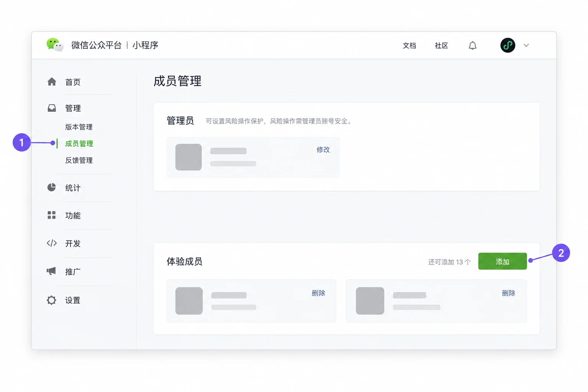Click the 管理员 section heading

180,121
